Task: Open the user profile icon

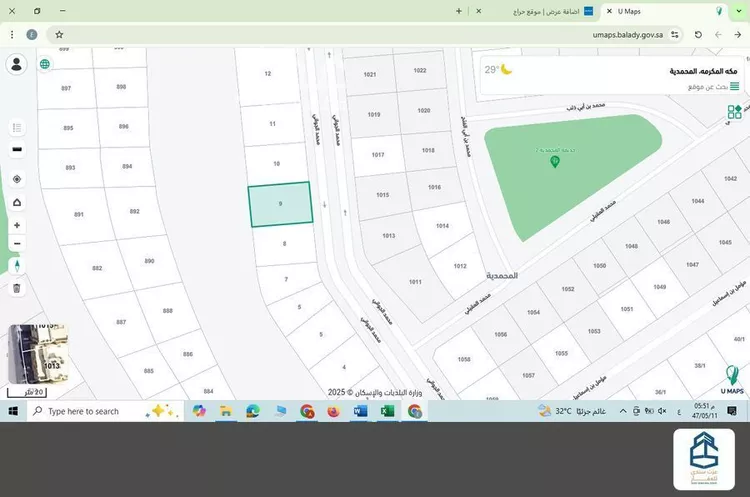Action: [x=17, y=65]
